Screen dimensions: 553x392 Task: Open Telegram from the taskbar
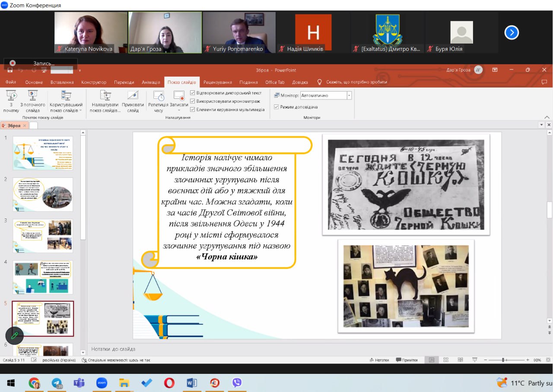point(57,383)
